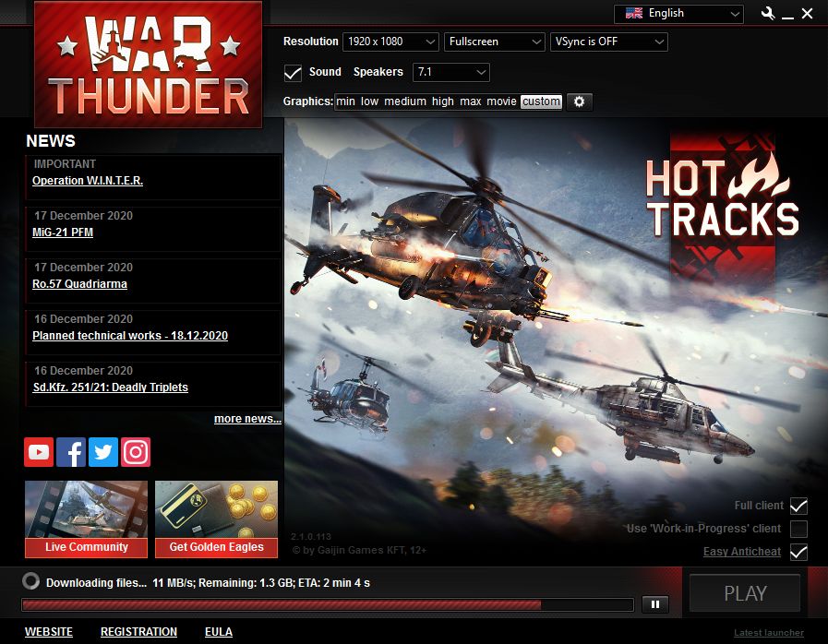Open the Twitter social icon
Screen dimensions: 828x644
point(103,452)
